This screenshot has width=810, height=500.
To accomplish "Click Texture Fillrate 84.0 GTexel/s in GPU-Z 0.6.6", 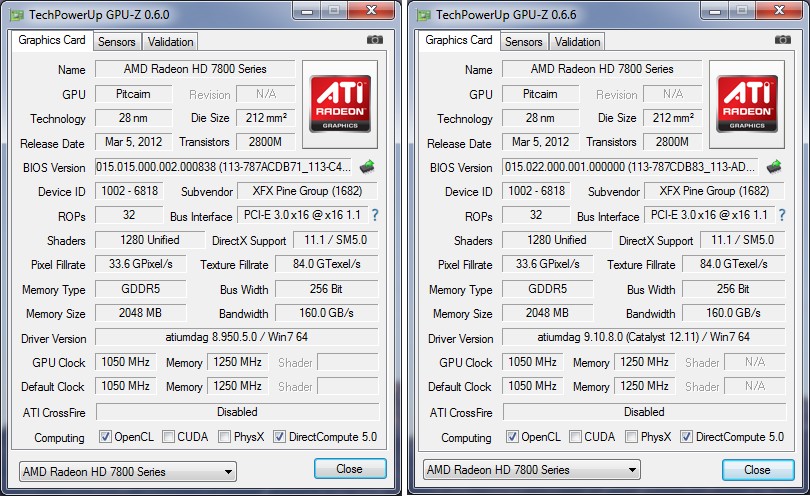I will click(x=734, y=264).
